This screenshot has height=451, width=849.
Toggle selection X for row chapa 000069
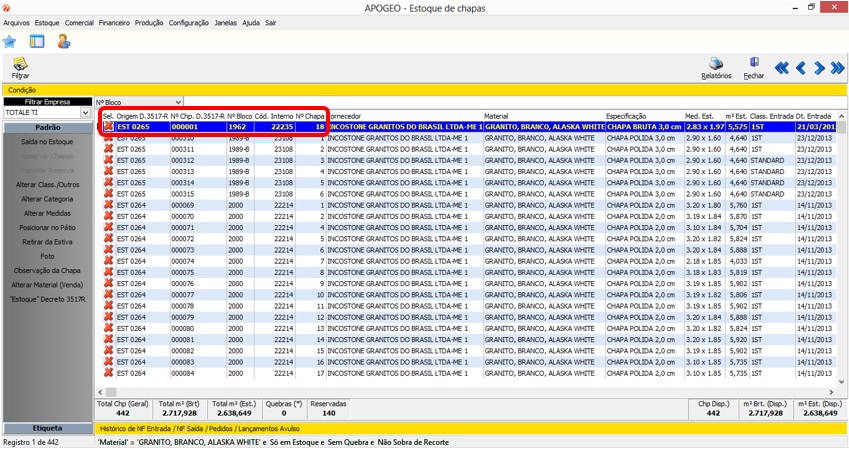pyautogui.click(x=108, y=205)
